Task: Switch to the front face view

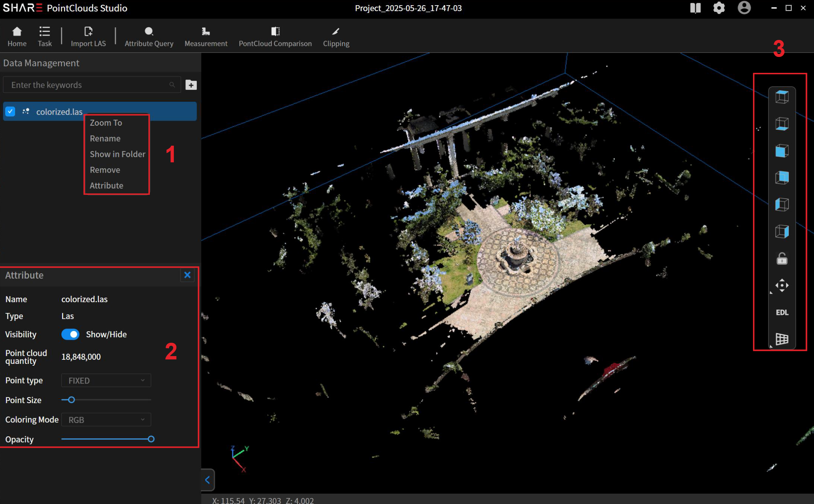Action: 782,150
